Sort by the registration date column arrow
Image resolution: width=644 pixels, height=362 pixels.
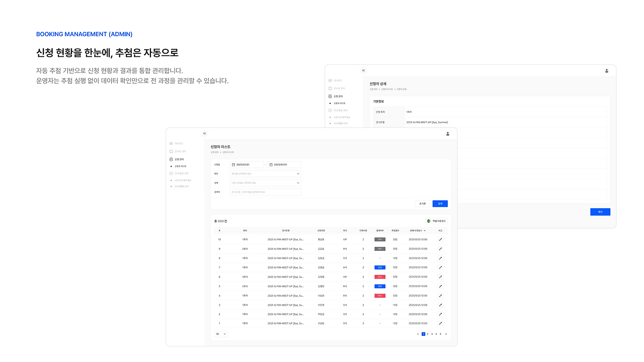coord(425,230)
